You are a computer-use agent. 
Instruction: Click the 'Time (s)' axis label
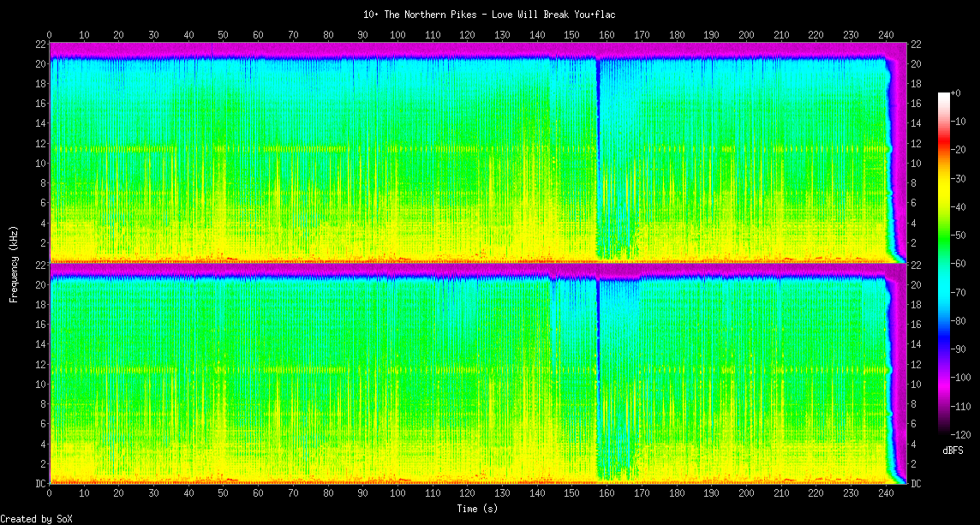(x=477, y=508)
